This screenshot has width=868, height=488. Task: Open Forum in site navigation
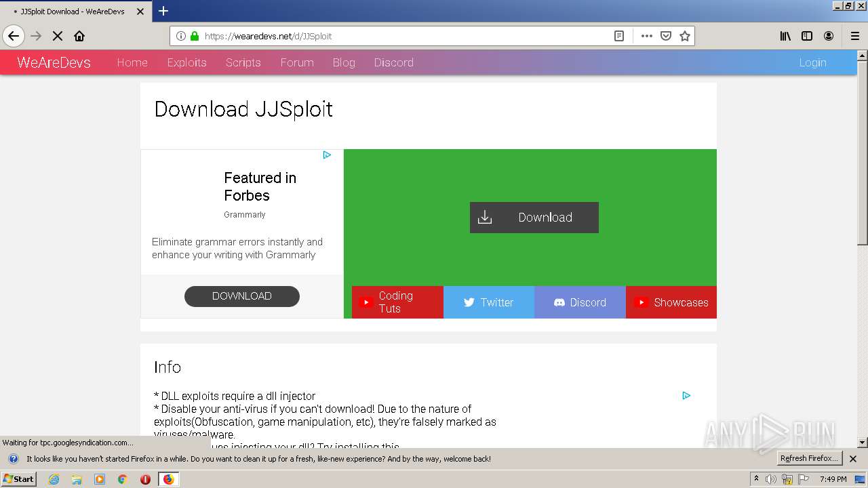click(297, 62)
